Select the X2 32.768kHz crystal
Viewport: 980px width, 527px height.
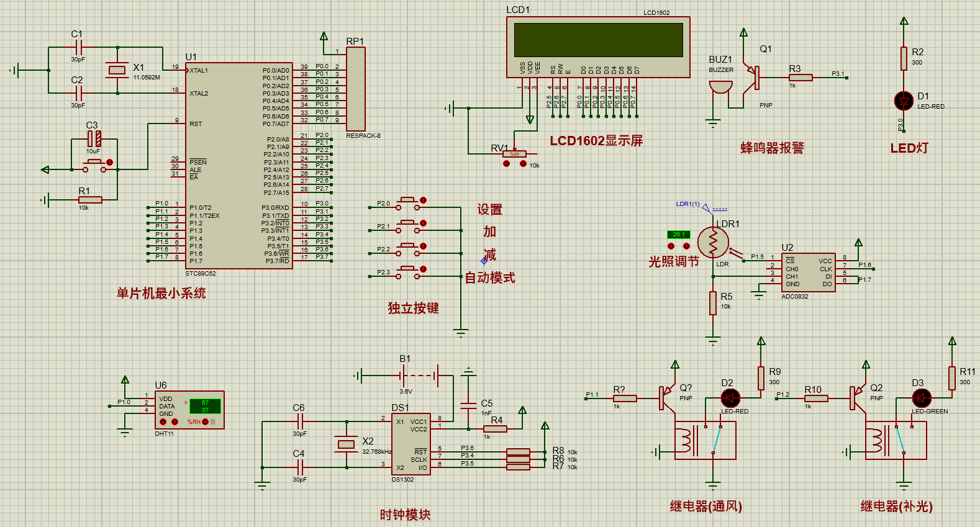(345, 444)
